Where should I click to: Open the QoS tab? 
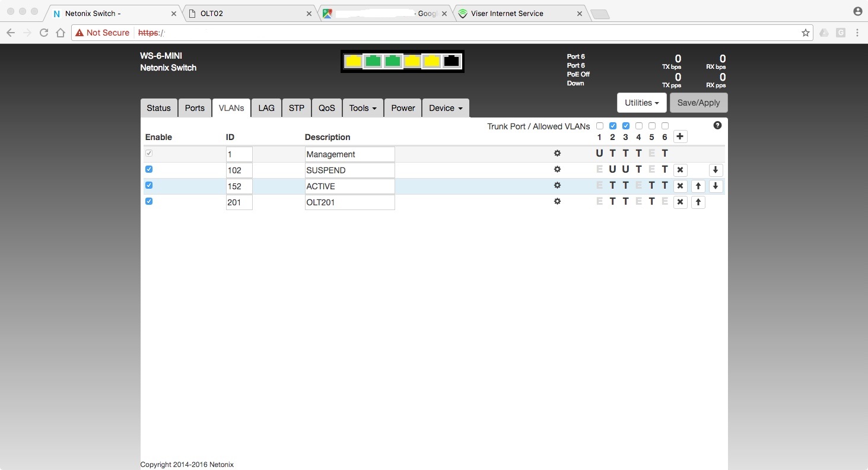[326, 108]
